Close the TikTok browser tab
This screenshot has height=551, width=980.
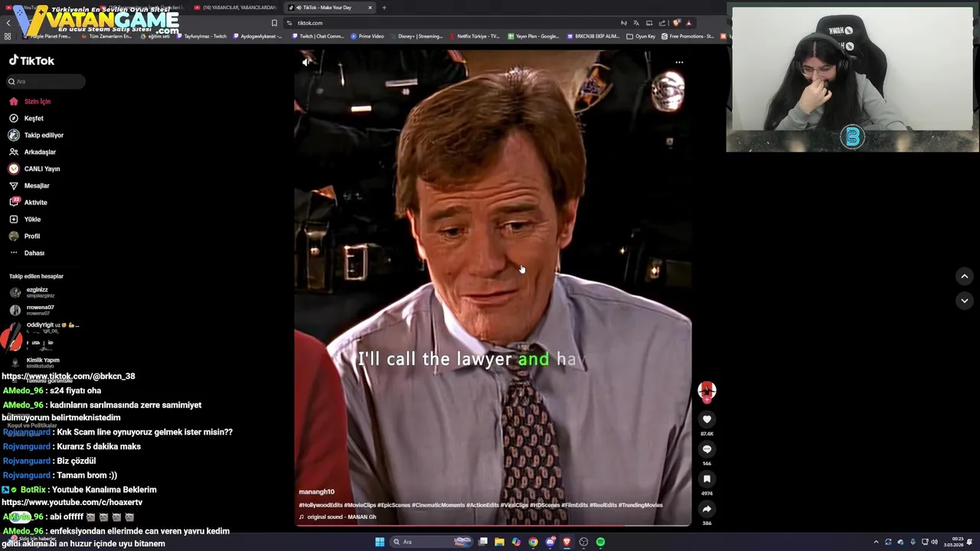tap(370, 8)
